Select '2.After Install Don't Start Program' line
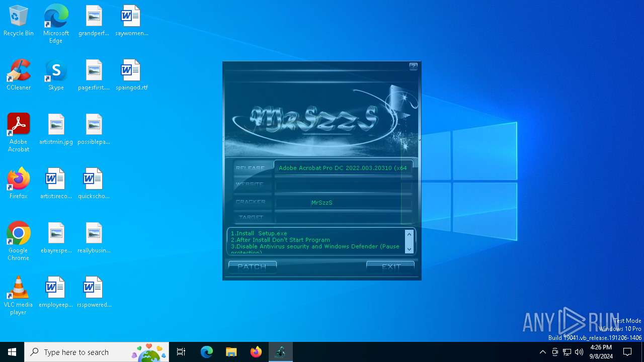 [280, 240]
